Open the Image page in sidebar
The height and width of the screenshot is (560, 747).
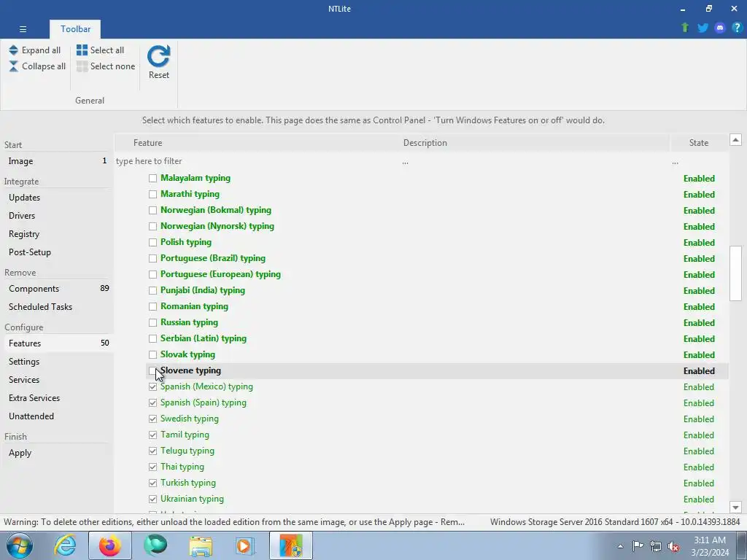point(57,161)
